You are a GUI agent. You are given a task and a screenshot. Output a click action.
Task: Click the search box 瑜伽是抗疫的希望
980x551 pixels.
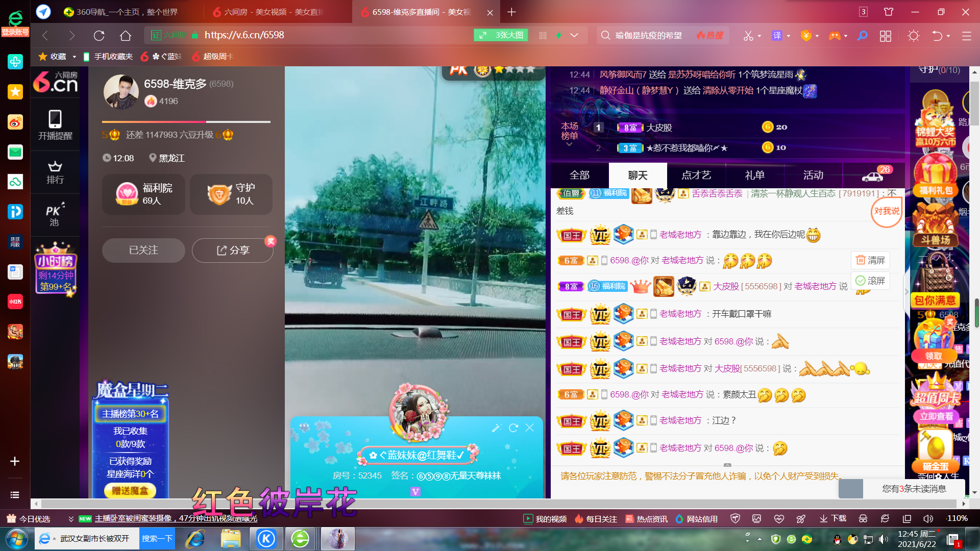[648, 35]
